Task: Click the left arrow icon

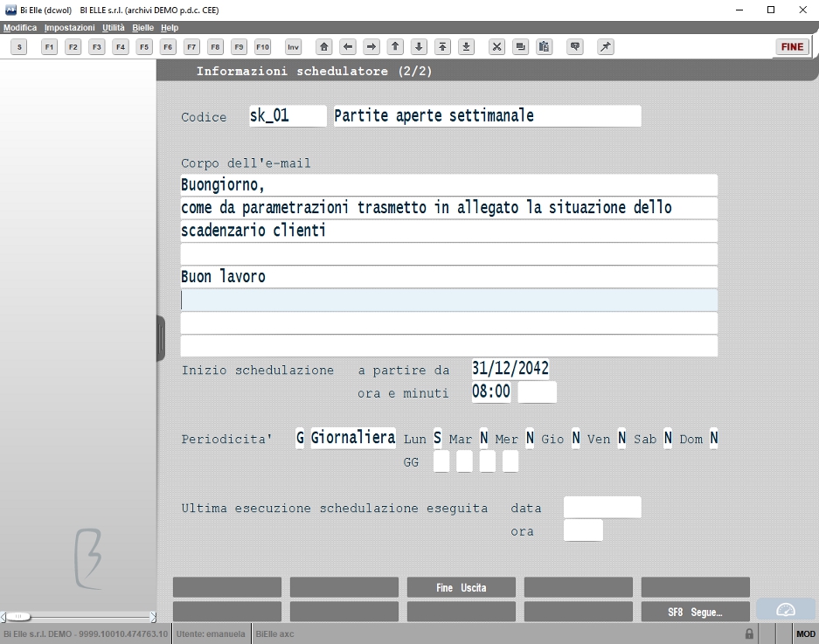Action: pyautogui.click(x=348, y=47)
